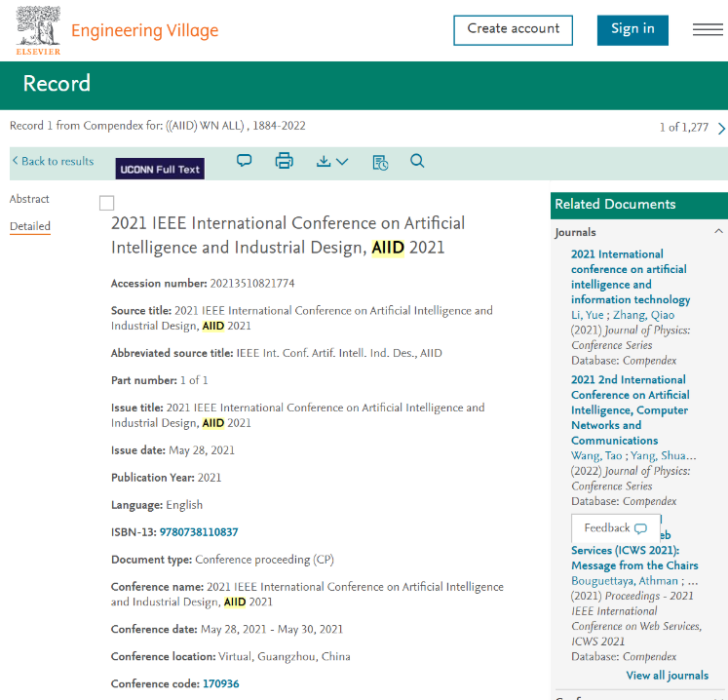The image size is (728, 700).
Task: Click author Wang, Tao
Action: click(x=596, y=455)
